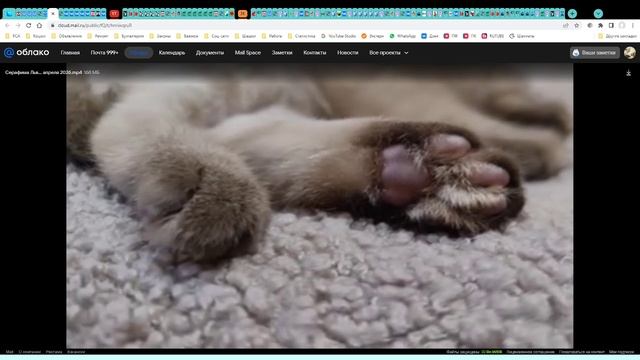The image size is (640, 360).
Task: Switch to the first browser tab
Action: [x=9, y=13]
